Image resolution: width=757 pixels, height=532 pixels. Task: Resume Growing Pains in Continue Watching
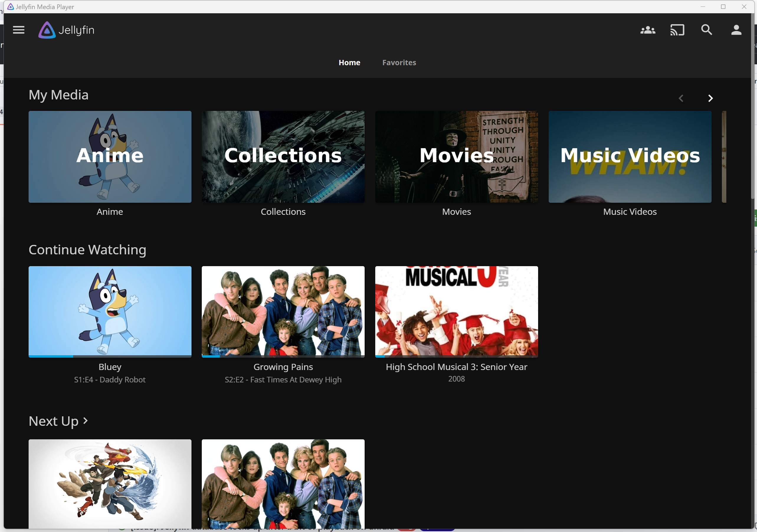click(283, 312)
